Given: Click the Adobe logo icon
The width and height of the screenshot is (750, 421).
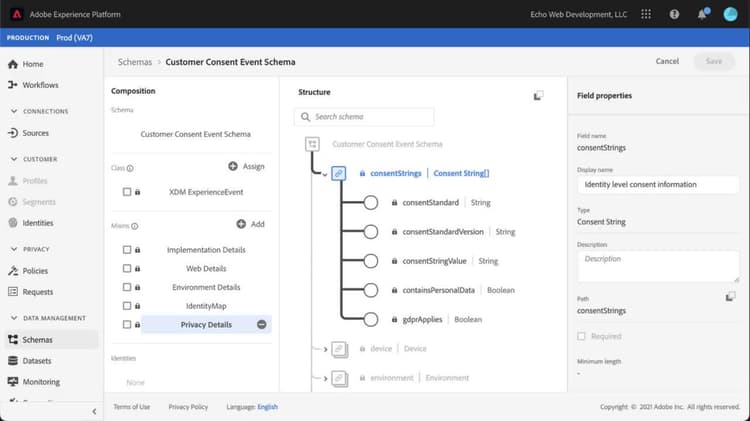Looking at the screenshot, I should coord(16,14).
